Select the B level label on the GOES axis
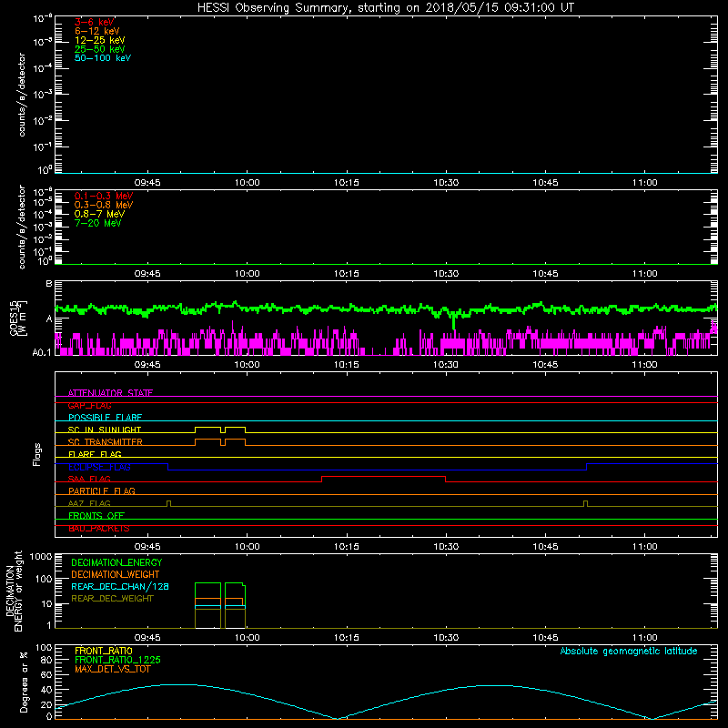The height and width of the screenshot is (728, 728). (49, 283)
